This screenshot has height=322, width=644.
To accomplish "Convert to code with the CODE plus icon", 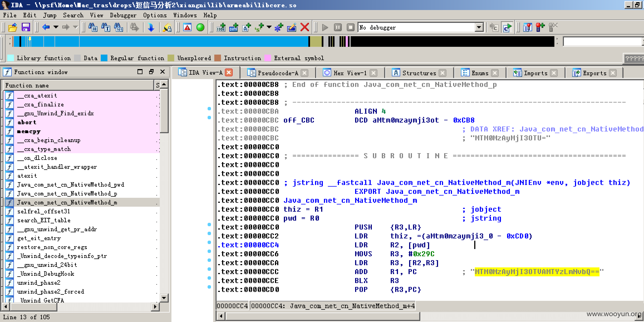I will point(221,27).
